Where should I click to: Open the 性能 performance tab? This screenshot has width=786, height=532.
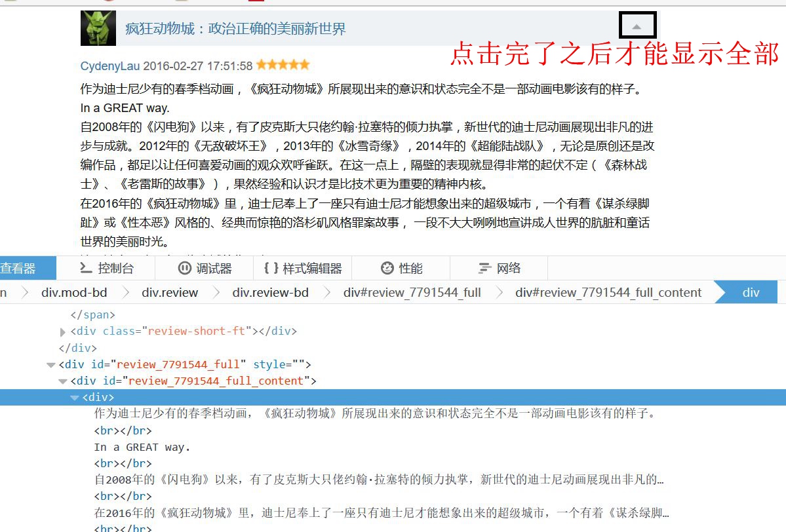[401, 268]
